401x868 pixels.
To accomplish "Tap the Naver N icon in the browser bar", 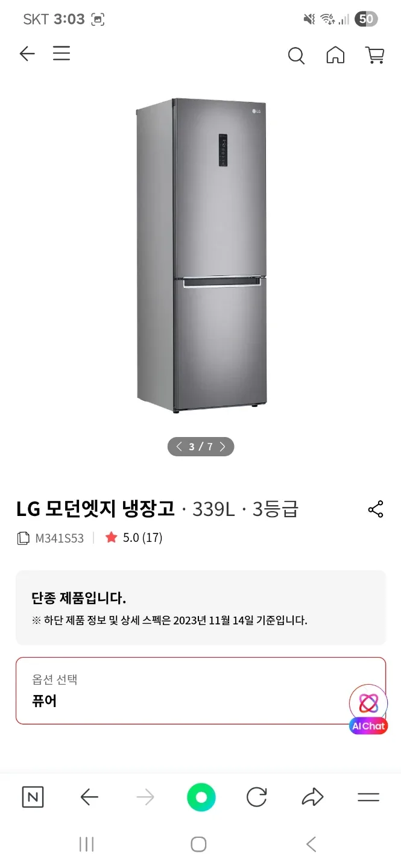I will pyautogui.click(x=33, y=797).
